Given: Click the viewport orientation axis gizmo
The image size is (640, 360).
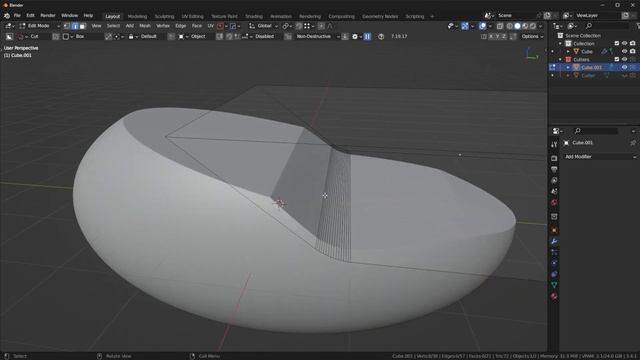Looking at the screenshot, I should 532,54.
